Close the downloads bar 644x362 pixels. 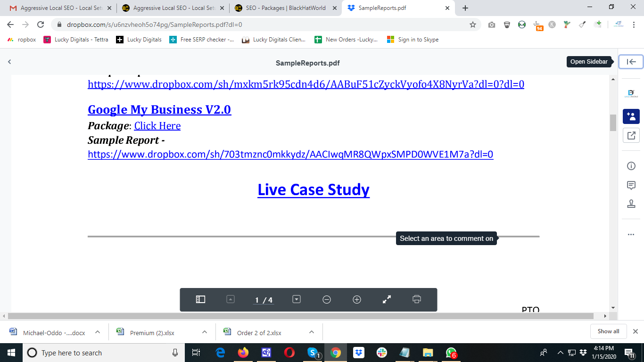click(636, 331)
